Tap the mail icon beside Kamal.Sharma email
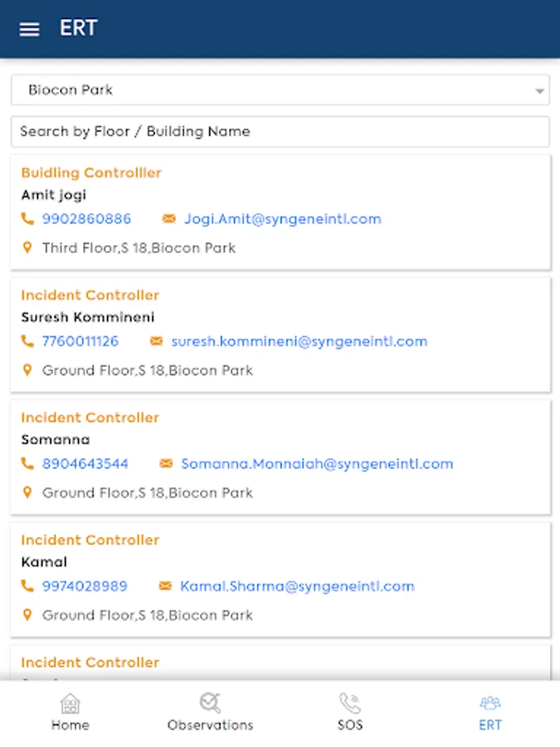 click(x=165, y=586)
